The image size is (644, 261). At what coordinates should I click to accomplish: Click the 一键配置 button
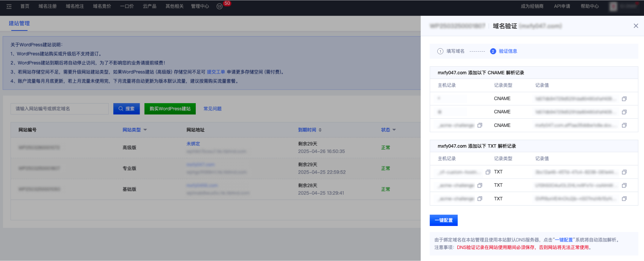pos(443,220)
